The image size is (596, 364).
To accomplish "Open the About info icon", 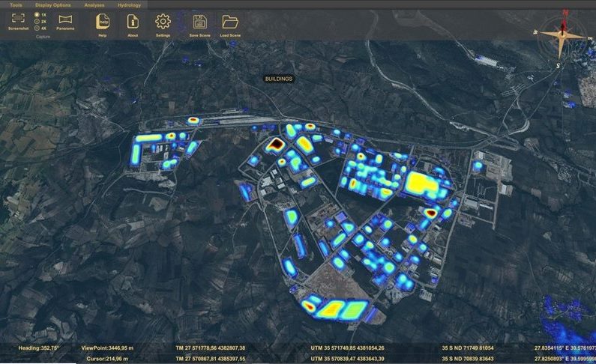I will (x=133, y=22).
